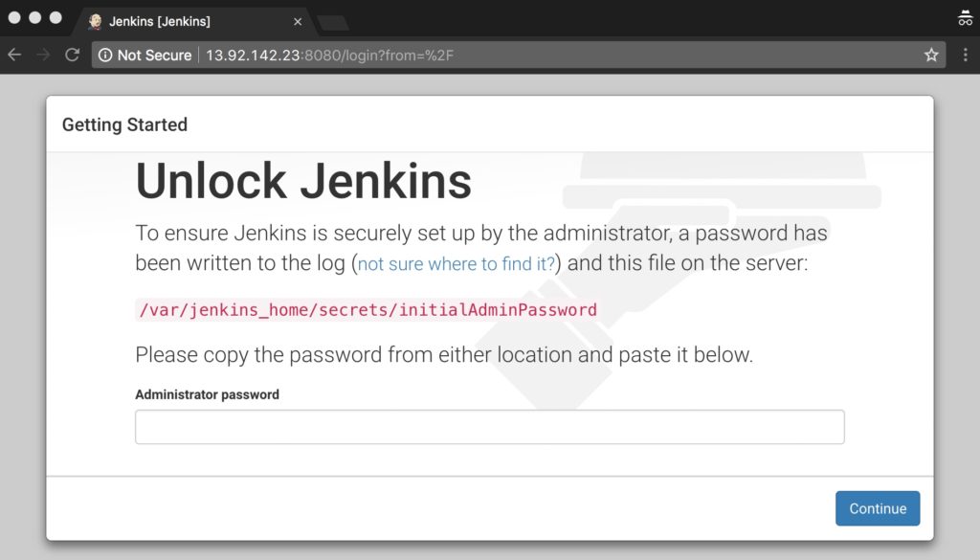
Task: Open the 'not sure where to find it?' link
Action: [456, 263]
